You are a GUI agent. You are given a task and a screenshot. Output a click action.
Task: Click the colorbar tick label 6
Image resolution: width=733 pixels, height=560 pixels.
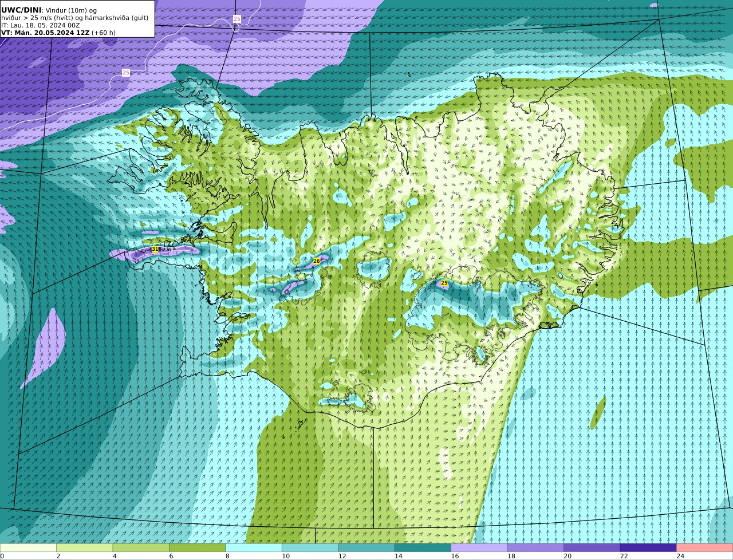171,556
